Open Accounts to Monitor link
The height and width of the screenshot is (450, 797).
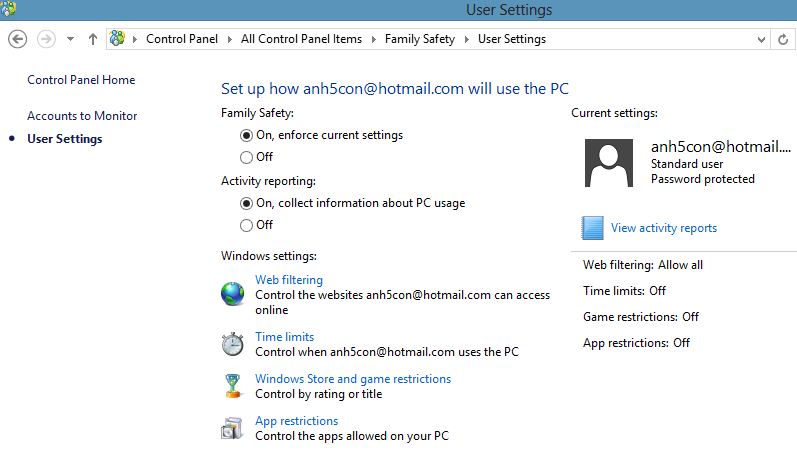[x=82, y=116]
